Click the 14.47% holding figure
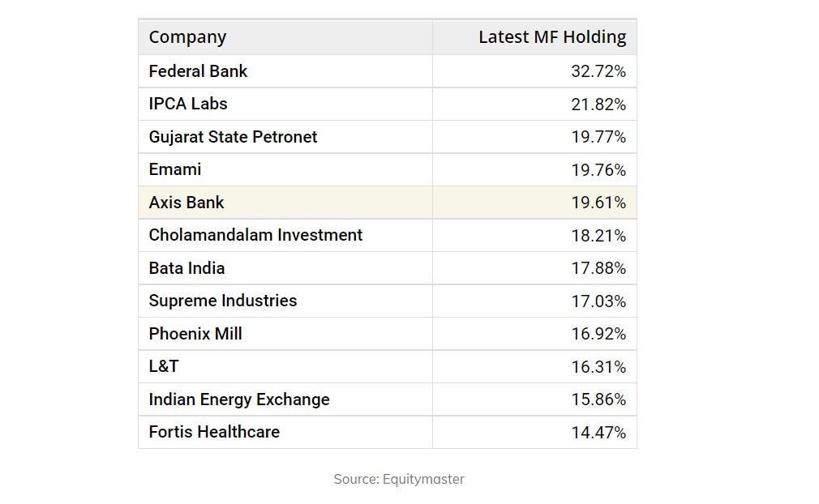Image resolution: width=819 pixels, height=504 pixels. pos(598,433)
